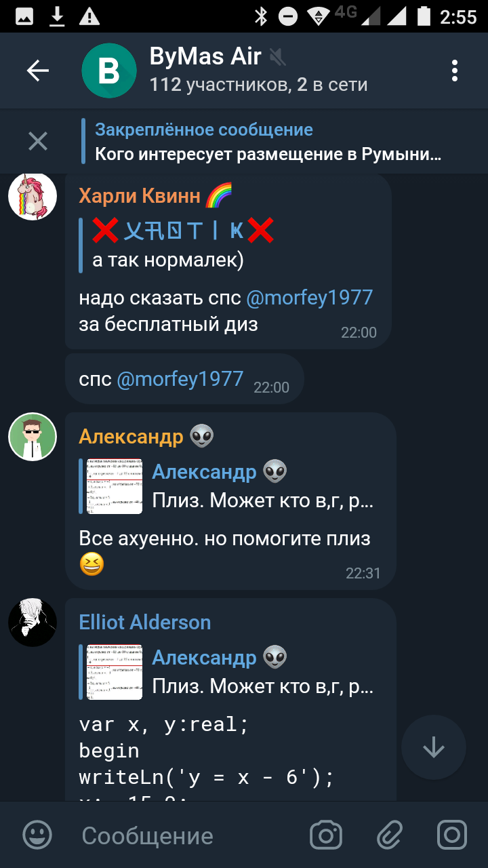
Task: Tap the @morfey1977 mention in the short message
Action: pos(180,378)
